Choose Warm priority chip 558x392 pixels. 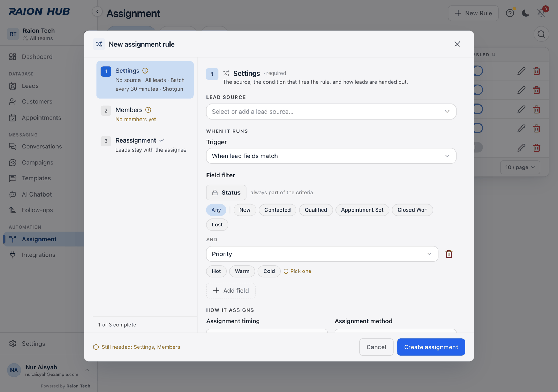pos(242,271)
